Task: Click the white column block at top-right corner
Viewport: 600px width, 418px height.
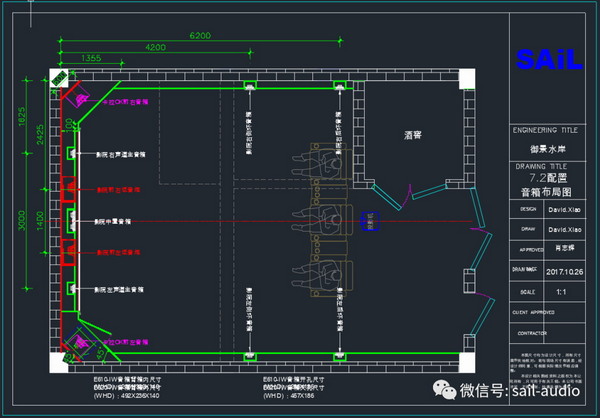Action: coord(466,78)
